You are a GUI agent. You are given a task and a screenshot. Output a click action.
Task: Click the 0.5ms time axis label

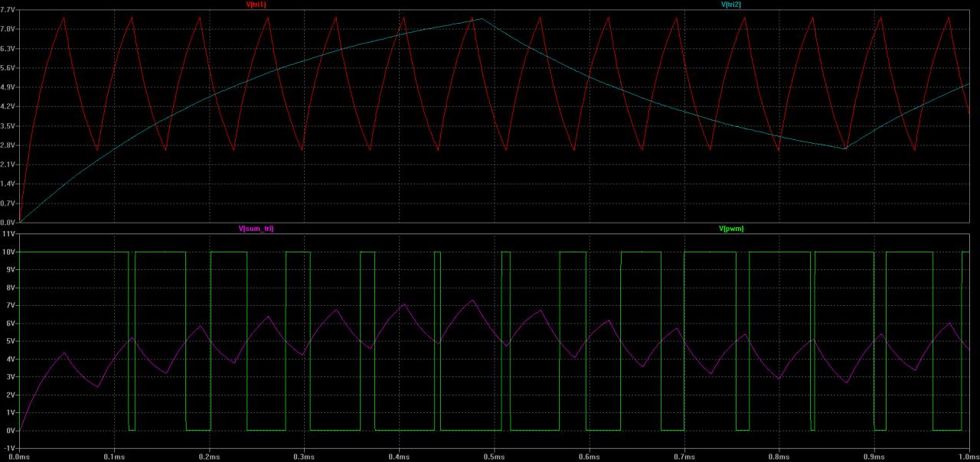pyautogui.click(x=495, y=457)
